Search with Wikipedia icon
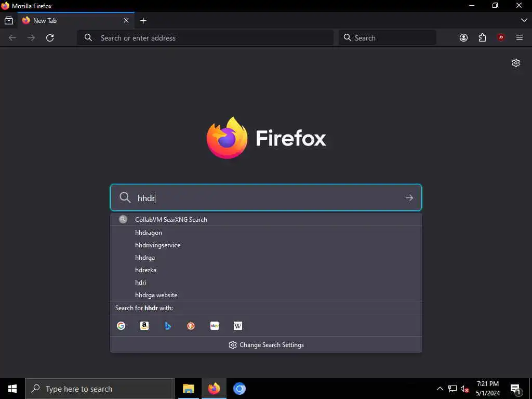This screenshot has width=532, height=399. 238,326
